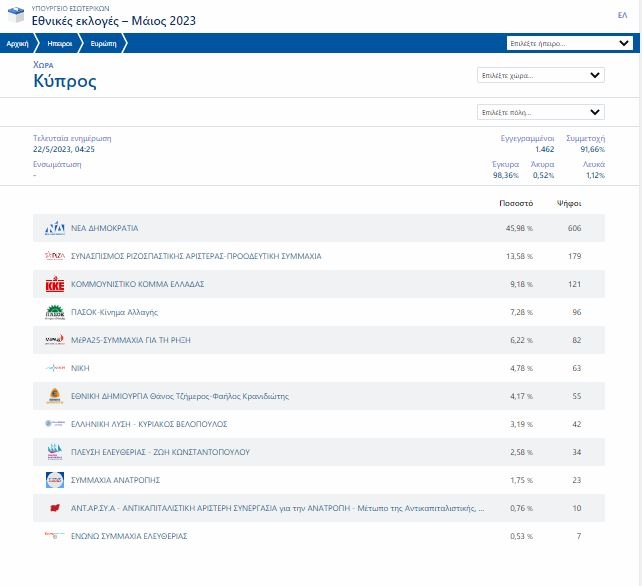
Task: Go to Αρχική in breadcrumb
Action: pyautogui.click(x=18, y=43)
